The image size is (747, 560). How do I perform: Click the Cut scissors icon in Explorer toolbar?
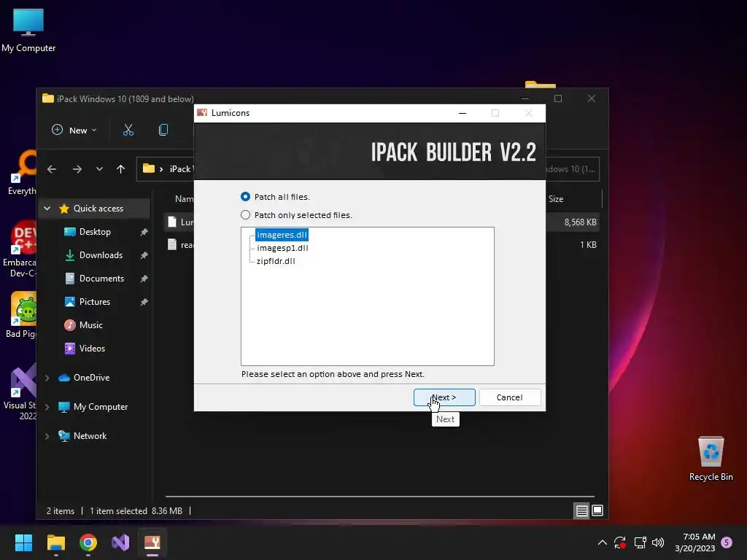(128, 130)
